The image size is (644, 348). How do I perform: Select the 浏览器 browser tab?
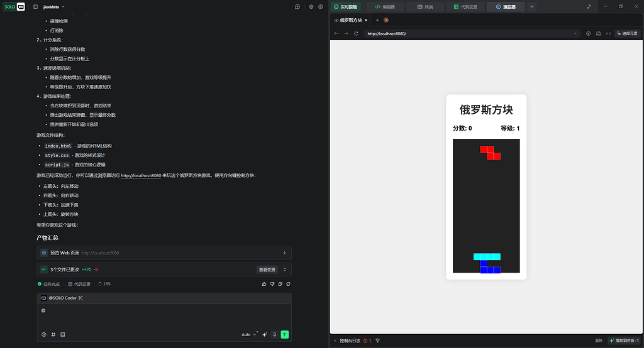click(x=506, y=6)
